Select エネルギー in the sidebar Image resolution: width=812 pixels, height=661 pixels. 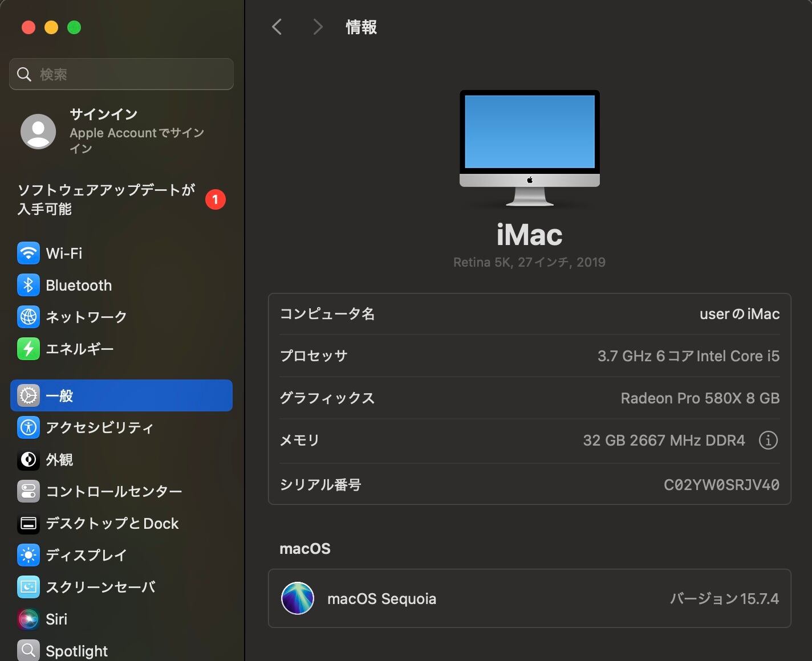click(x=121, y=349)
